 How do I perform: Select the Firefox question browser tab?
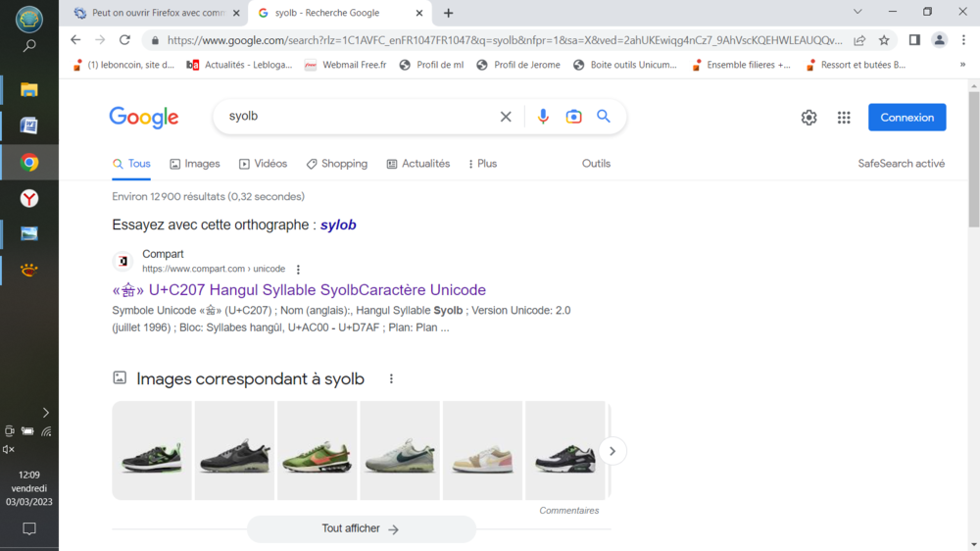tap(157, 13)
